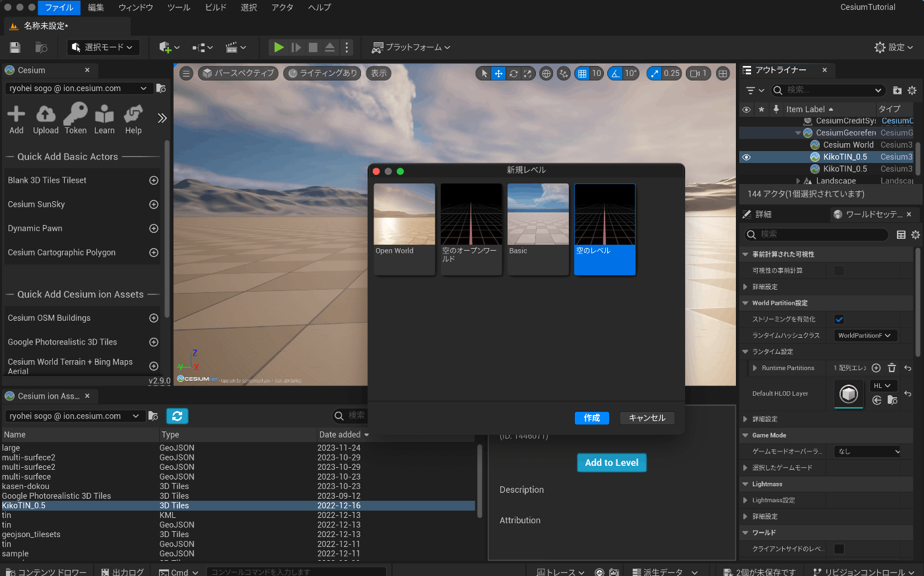Select the viewport rotate tool

(x=513, y=73)
